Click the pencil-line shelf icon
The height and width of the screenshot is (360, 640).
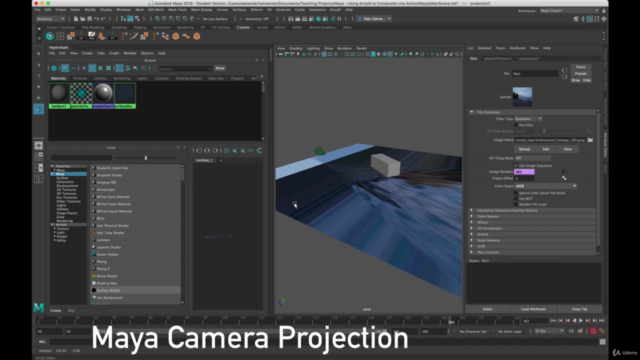pyautogui.click(x=133, y=36)
